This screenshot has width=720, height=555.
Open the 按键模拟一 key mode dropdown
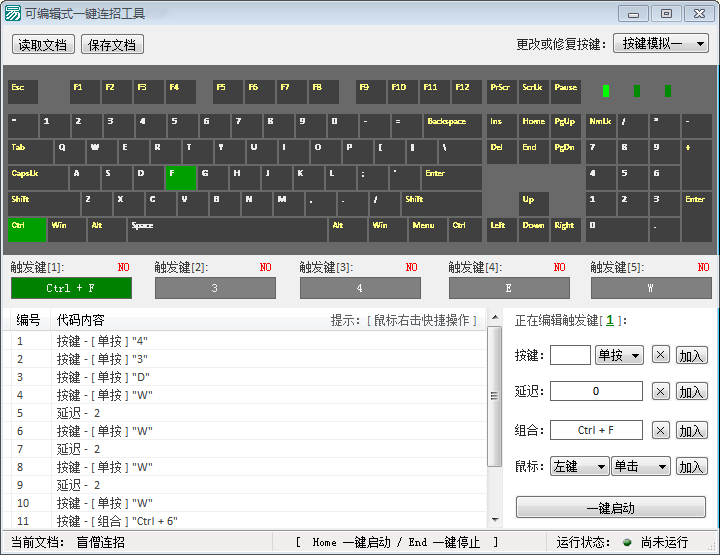pyautogui.click(x=659, y=44)
